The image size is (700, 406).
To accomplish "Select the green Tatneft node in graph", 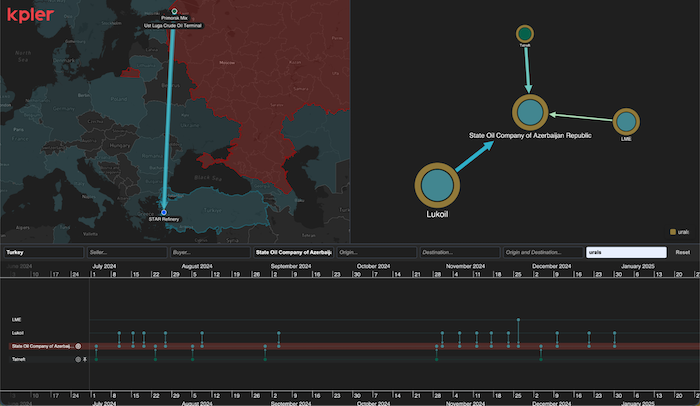I will tap(525, 33).
